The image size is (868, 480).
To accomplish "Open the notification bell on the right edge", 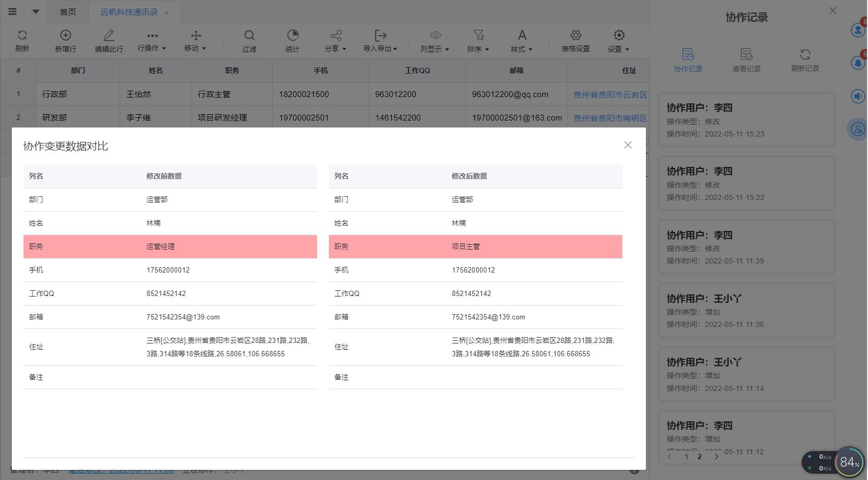I will [x=858, y=62].
